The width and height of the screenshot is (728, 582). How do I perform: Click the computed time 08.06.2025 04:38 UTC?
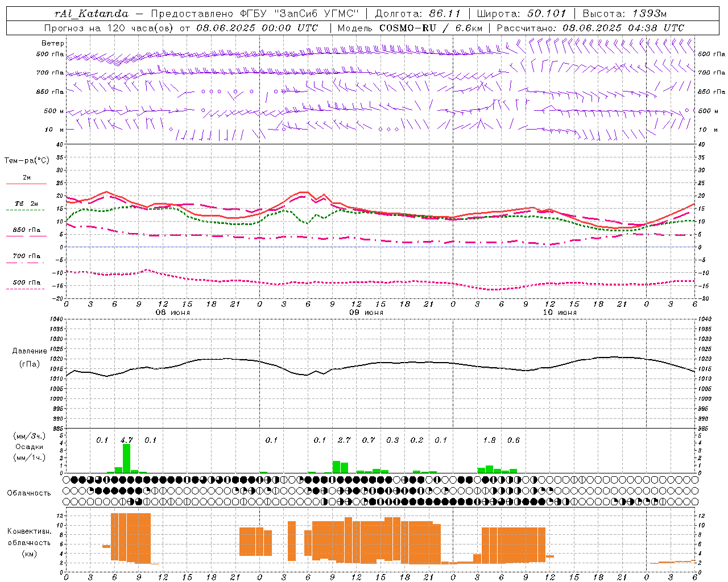coord(623,28)
